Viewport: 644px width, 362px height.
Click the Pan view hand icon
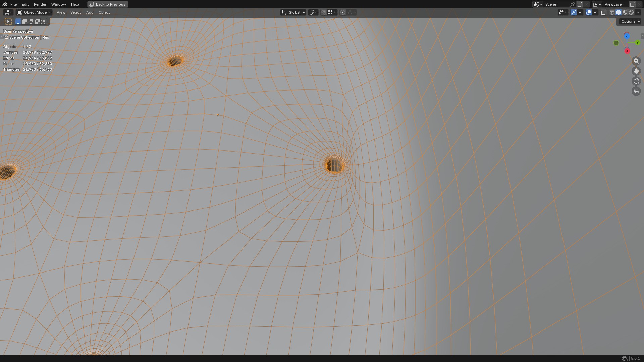636,71
